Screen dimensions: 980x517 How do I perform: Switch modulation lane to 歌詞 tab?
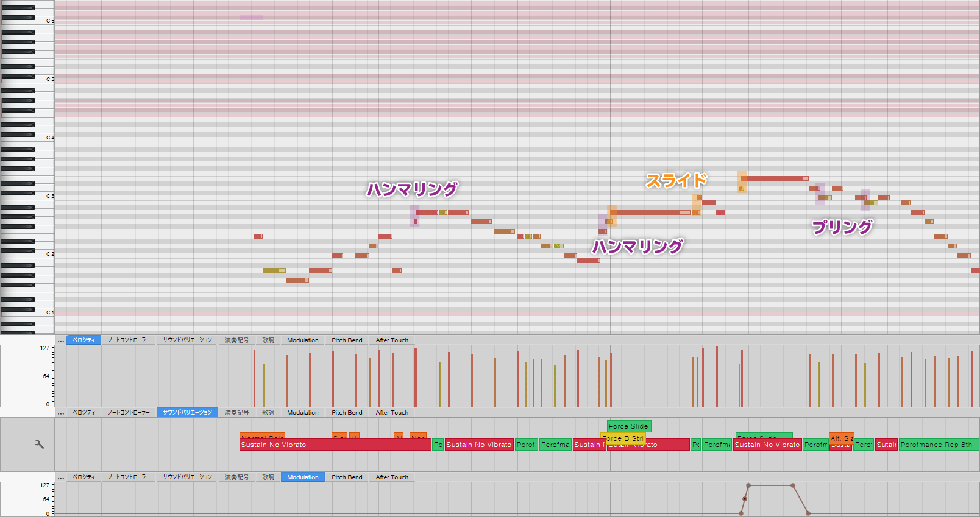coord(268,477)
